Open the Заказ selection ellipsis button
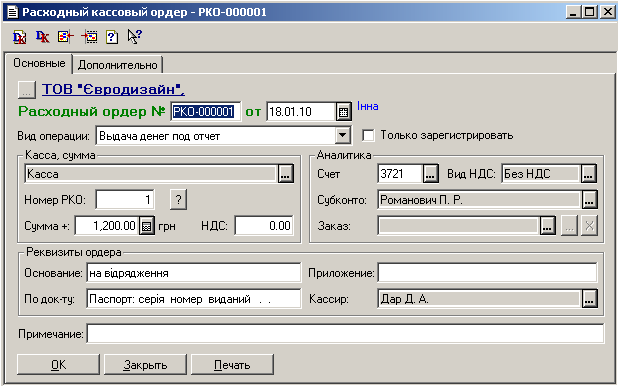This screenshot has width=618, height=386. click(547, 226)
